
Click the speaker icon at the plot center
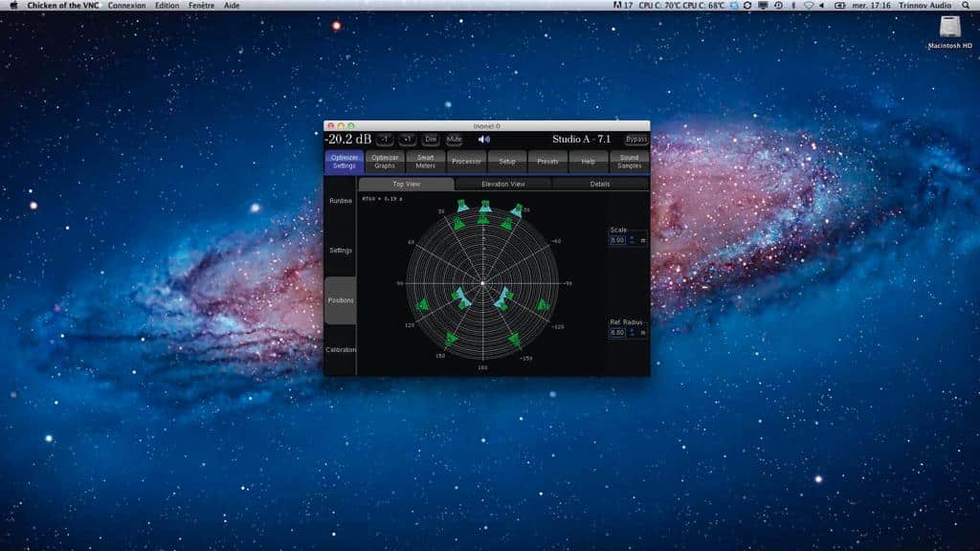point(481,281)
